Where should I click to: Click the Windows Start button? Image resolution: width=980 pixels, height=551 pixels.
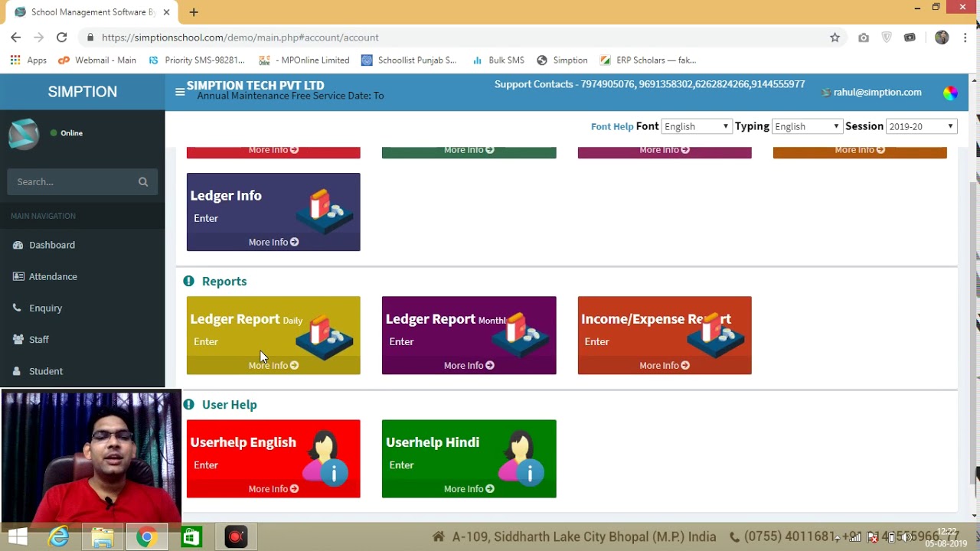(x=18, y=537)
